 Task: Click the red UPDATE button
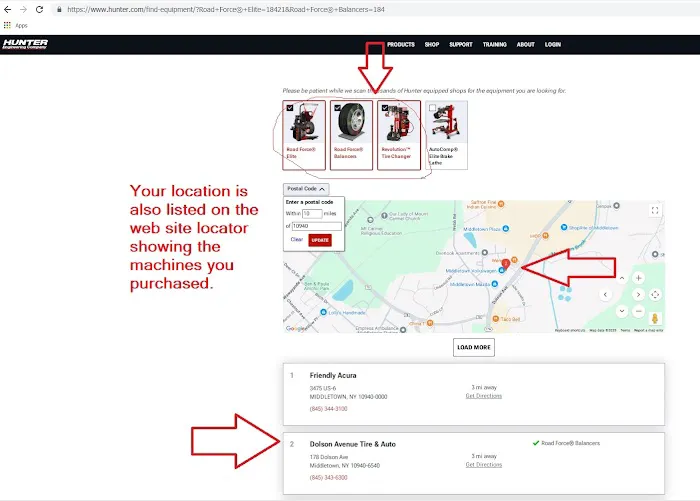tap(320, 240)
